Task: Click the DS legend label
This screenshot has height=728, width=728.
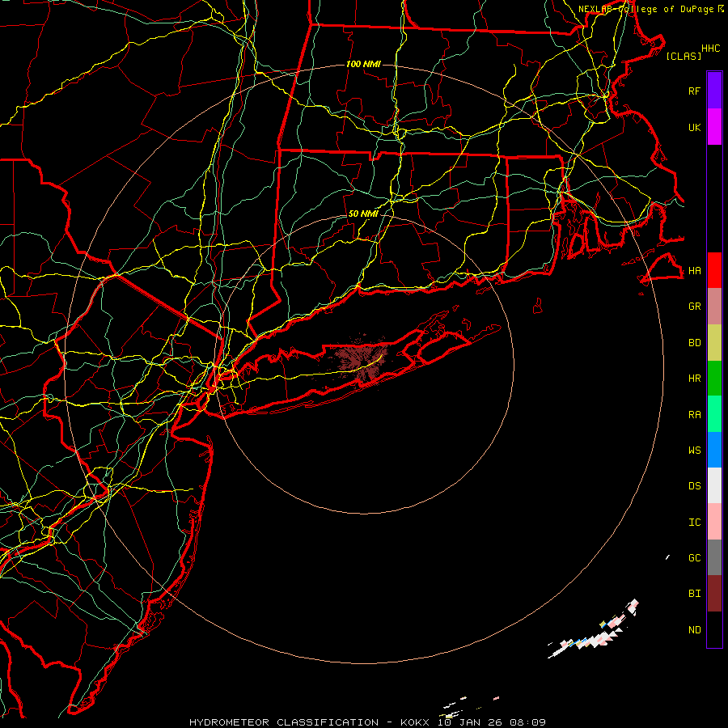Action: [694, 486]
